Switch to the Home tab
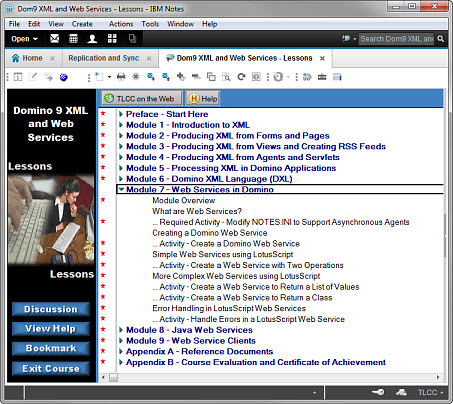453x404 pixels. [x=32, y=58]
